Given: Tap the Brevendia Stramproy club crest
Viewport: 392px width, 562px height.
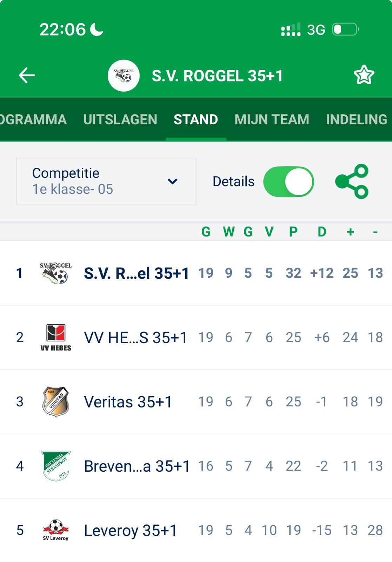Looking at the screenshot, I should tap(56, 466).
